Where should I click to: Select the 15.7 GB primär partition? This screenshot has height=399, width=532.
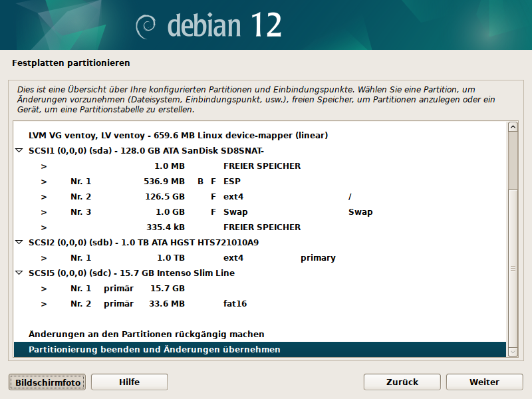tap(260, 288)
